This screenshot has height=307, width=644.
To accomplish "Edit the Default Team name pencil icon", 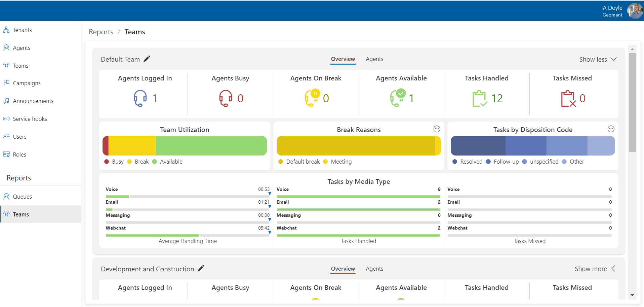I will click(x=147, y=59).
